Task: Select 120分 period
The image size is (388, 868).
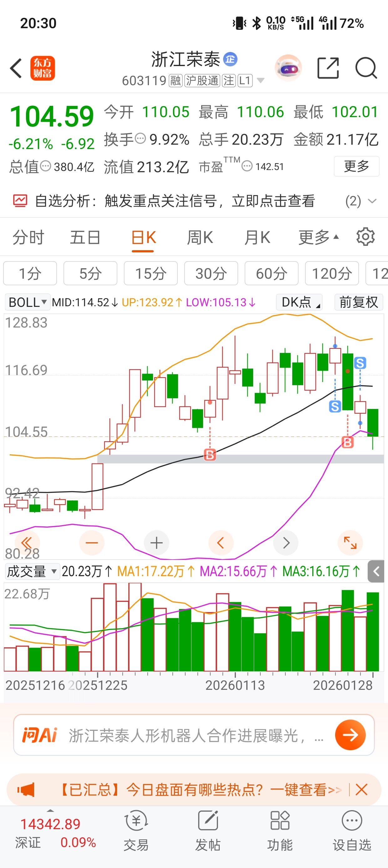Action: (332, 273)
